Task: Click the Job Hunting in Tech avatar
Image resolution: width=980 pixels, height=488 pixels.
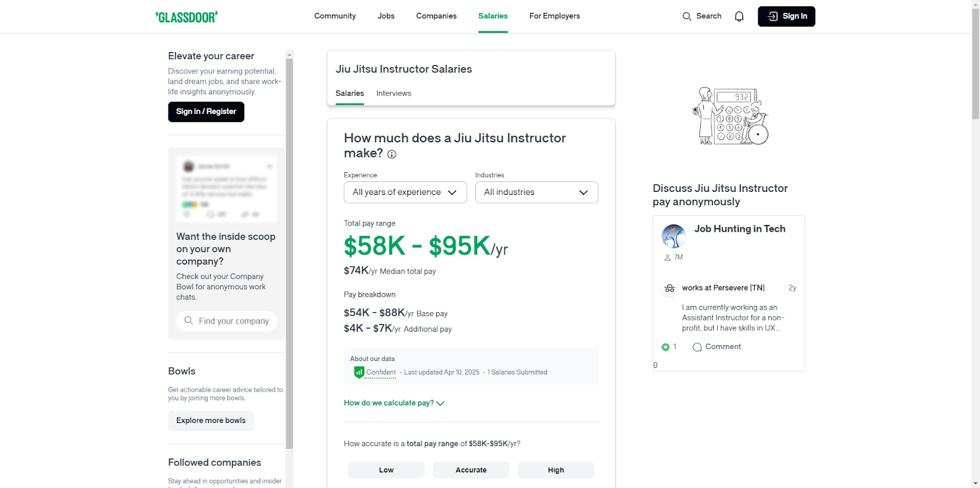Action: coord(674,236)
